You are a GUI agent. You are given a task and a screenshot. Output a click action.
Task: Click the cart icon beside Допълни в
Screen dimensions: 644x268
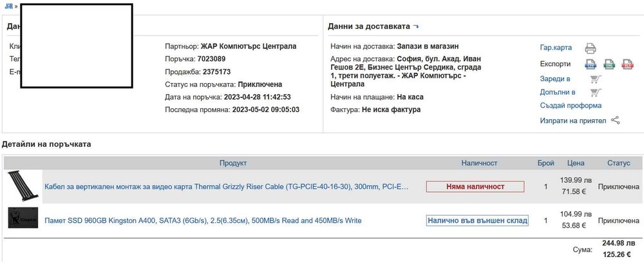[595, 93]
